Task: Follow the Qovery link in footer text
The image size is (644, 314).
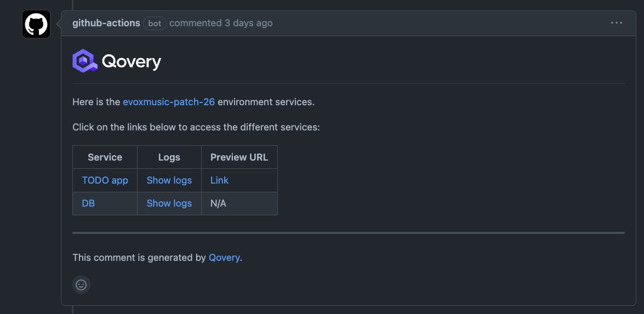Action: pos(224,258)
